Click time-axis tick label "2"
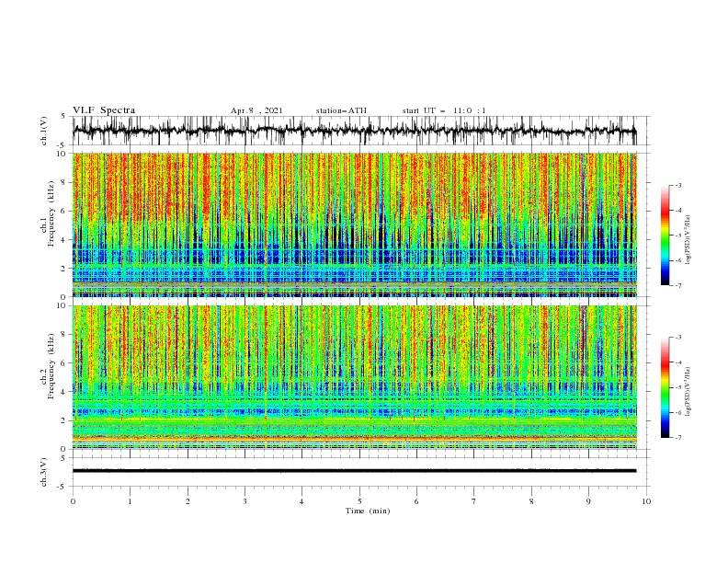This screenshot has width=728, height=563. [x=188, y=501]
